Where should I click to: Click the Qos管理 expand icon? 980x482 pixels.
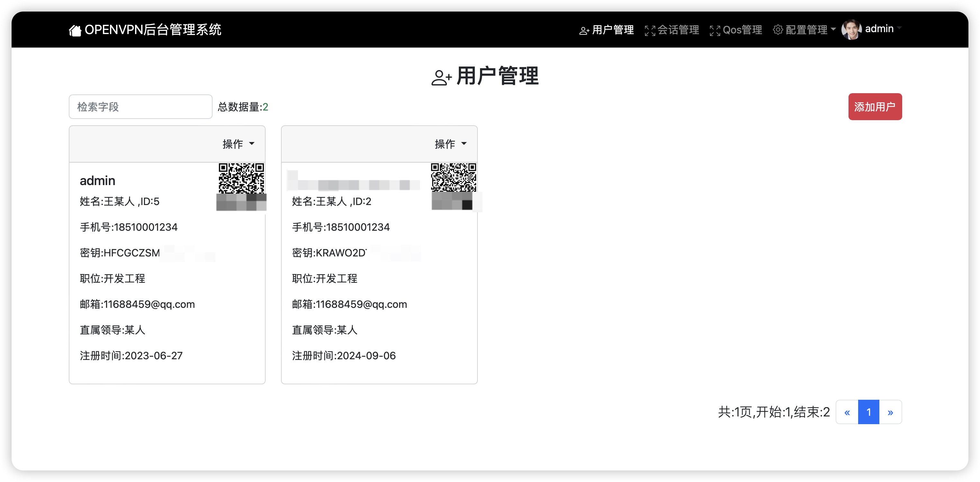pyautogui.click(x=714, y=31)
